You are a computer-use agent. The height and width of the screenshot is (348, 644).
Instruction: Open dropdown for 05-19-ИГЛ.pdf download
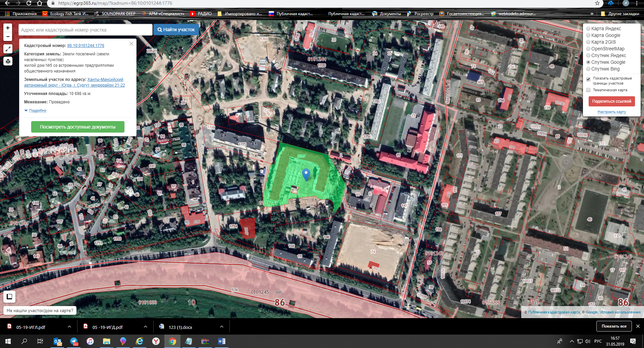tap(69, 327)
